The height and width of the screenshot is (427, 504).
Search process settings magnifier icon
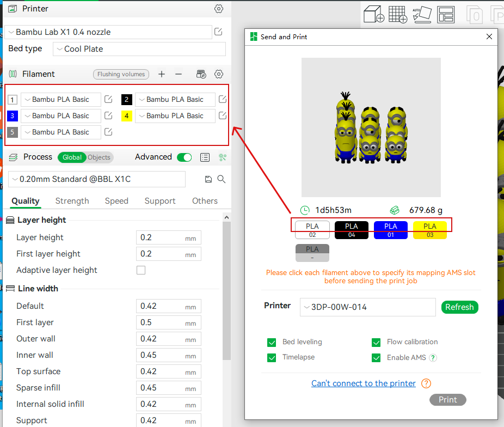[222, 179]
